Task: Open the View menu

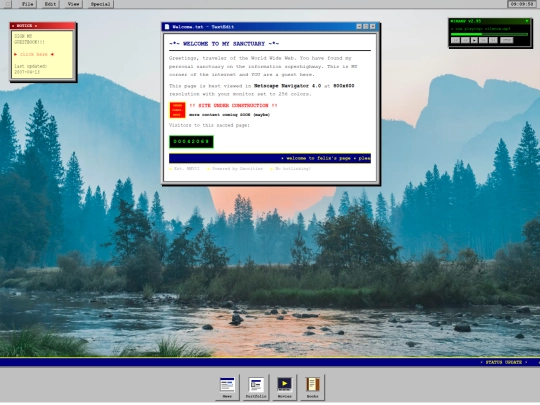Action: [73, 4]
